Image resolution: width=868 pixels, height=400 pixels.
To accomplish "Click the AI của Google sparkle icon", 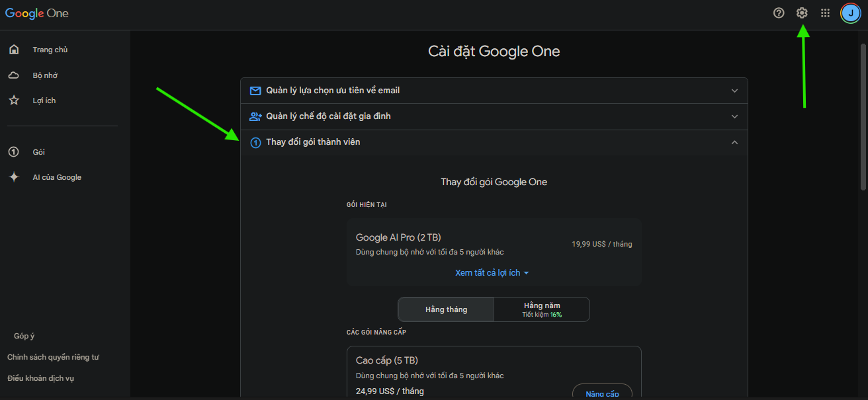I will (14, 177).
